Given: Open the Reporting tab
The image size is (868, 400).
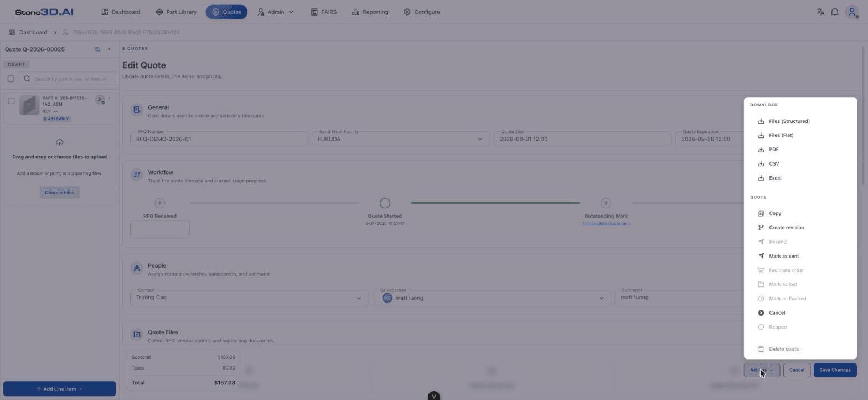Looking at the screenshot, I should (370, 12).
